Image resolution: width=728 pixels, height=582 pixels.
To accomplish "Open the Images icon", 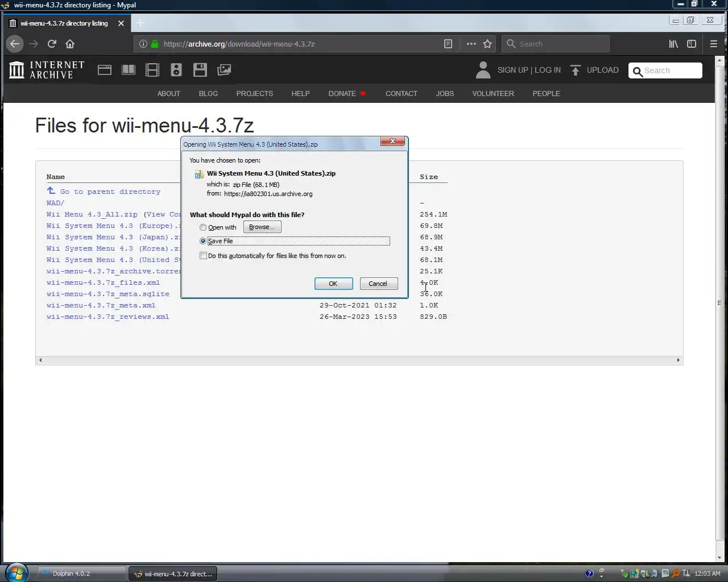I will (224, 70).
